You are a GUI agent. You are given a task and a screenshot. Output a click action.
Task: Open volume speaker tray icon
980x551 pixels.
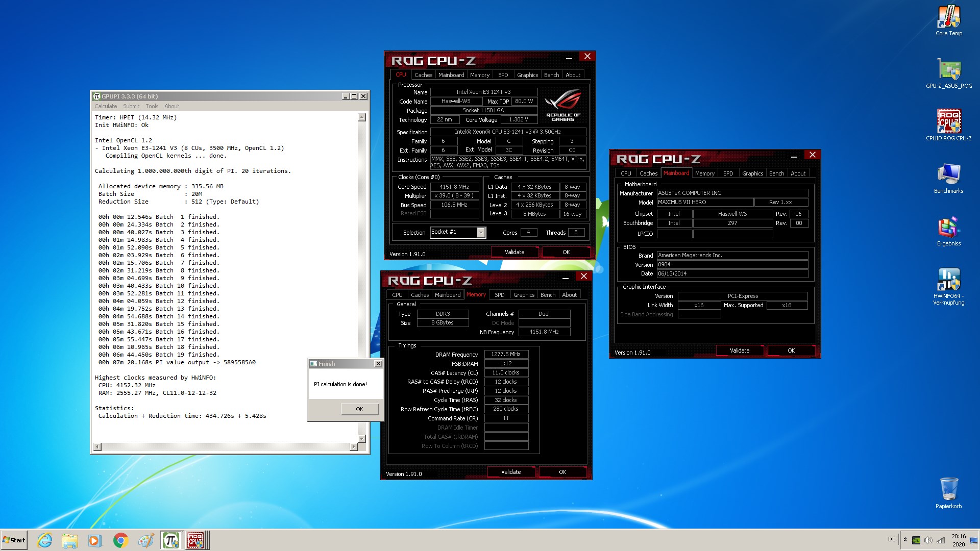click(928, 540)
